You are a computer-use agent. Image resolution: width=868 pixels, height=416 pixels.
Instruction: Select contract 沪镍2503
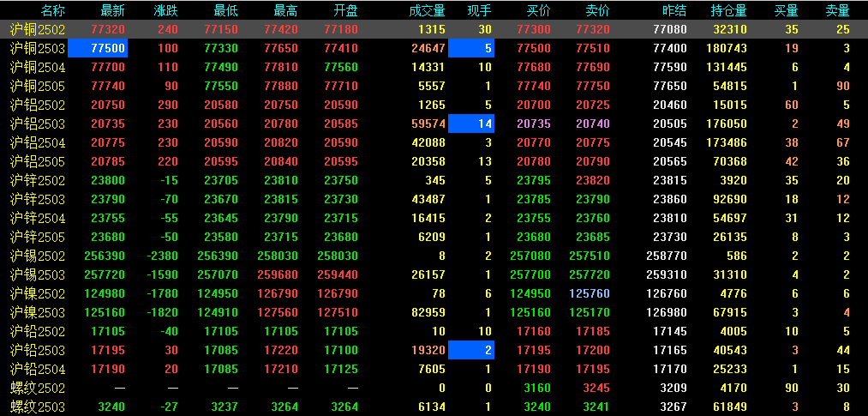click(38, 312)
